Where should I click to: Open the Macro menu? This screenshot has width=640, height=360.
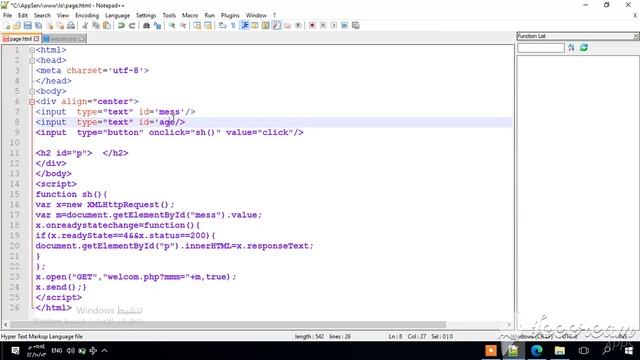[x=190, y=16]
